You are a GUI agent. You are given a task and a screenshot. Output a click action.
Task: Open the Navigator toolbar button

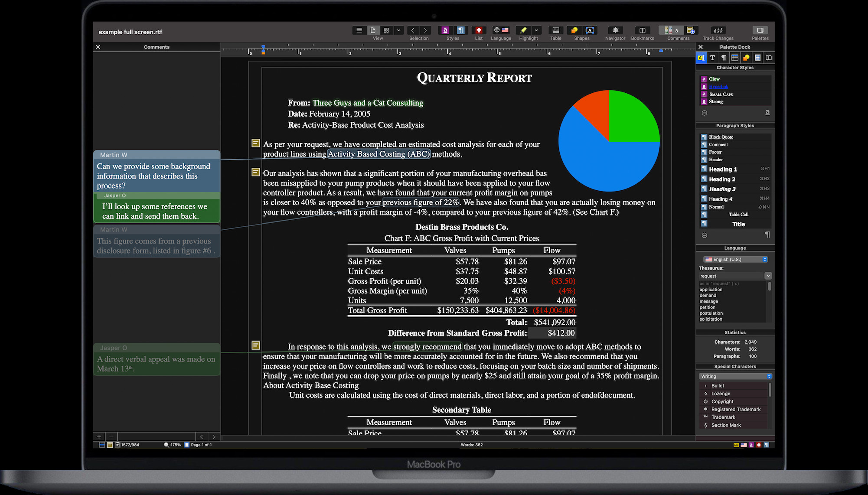tap(615, 30)
